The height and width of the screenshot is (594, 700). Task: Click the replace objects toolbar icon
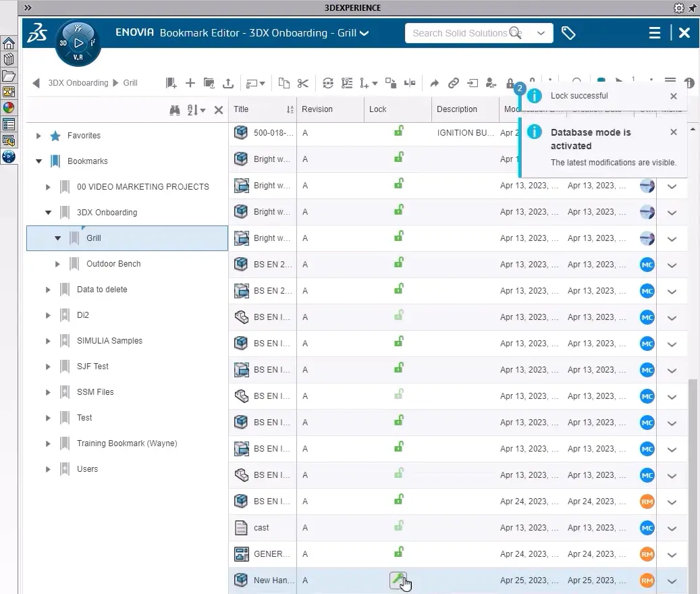click(391, 83)
